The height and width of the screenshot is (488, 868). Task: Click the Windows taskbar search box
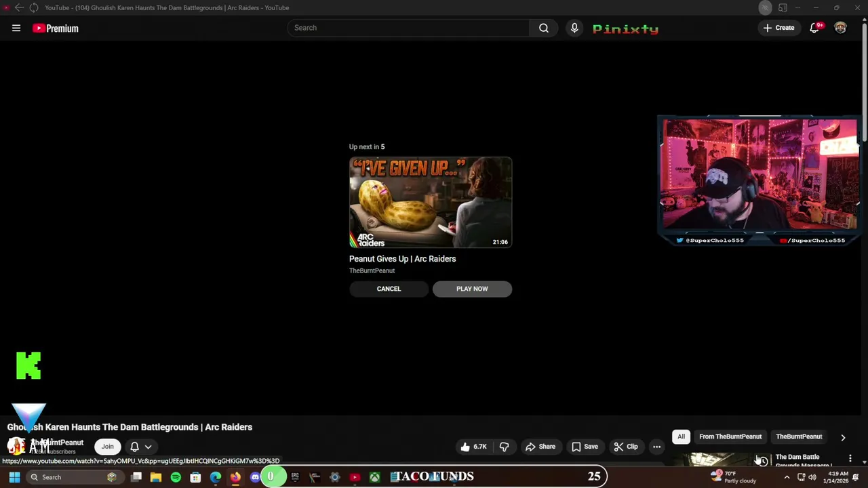click(74, 477)
